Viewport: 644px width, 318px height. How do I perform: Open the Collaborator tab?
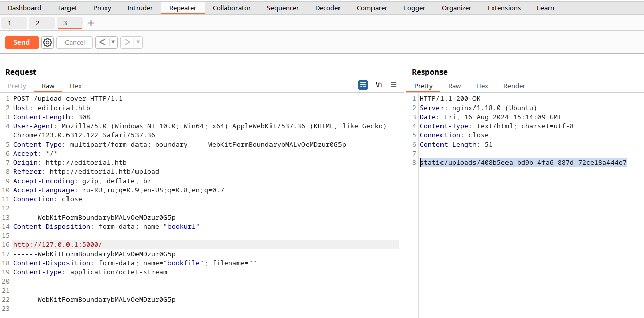pyautogui.click(x=231, y=8)
